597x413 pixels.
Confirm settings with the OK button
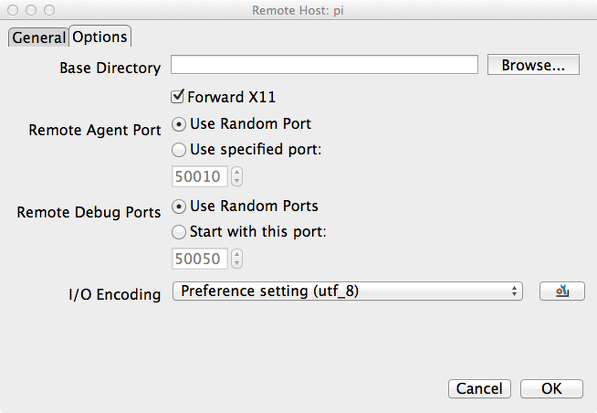(551, 389)
